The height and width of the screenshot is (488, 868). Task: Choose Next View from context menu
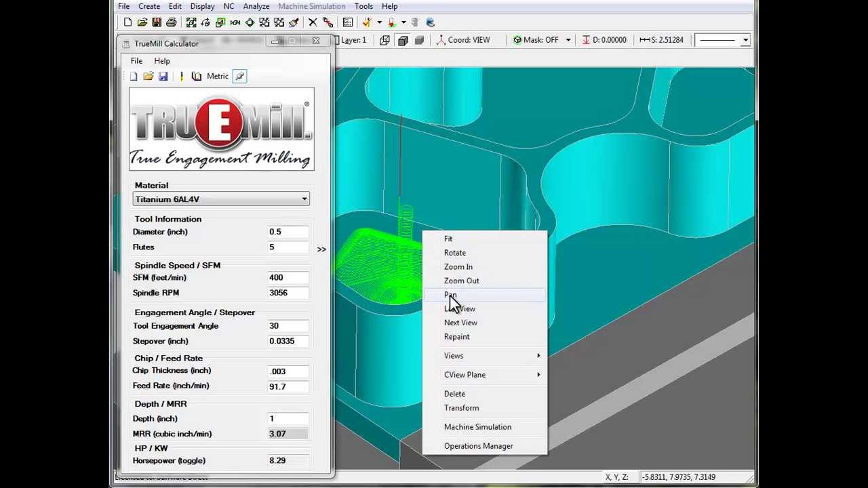coord(460,323)
